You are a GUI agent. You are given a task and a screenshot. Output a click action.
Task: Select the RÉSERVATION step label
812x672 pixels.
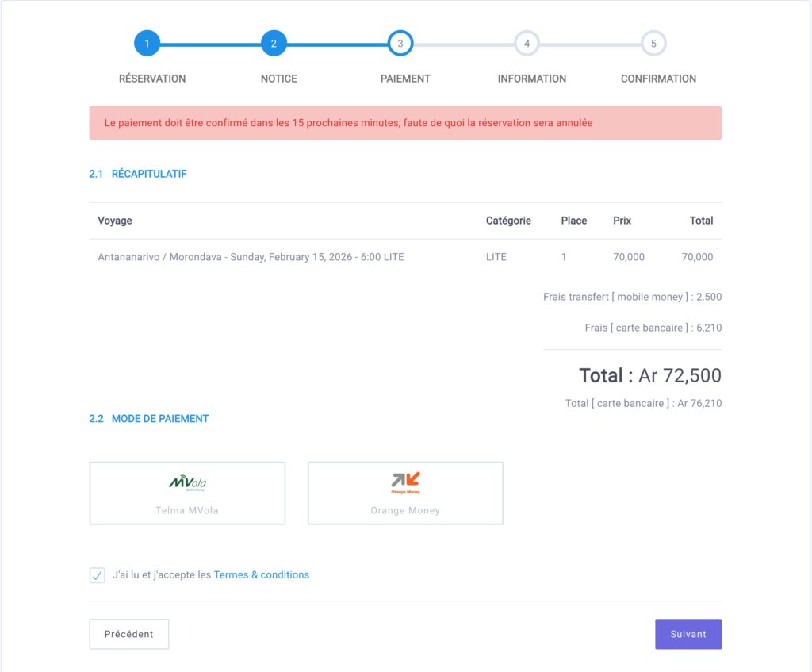(x=152, y=79)
